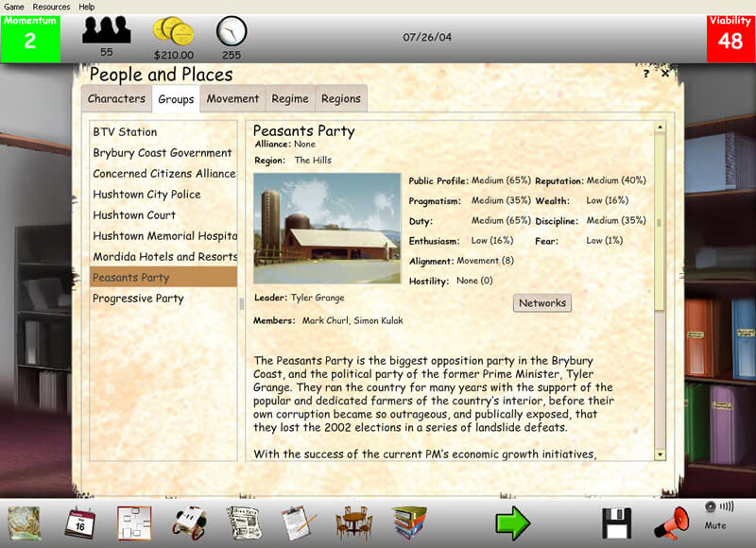This screenshot has width=756, height=548.
Task: Open the calendar icon showing 16
Action: pos(80,522)
